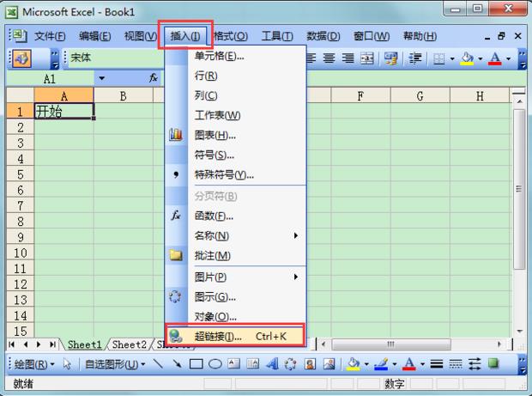Screen dimensions: 532x396
Task: Click the Merge and Center toolbar icon
Action: click(366, 58)
